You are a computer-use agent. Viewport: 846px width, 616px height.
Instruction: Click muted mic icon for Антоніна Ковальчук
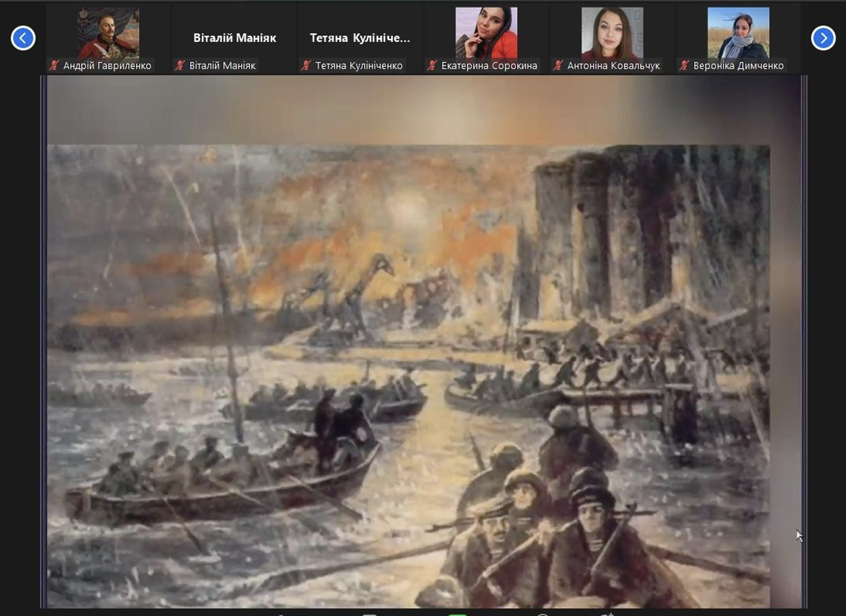pyautogui.click(x=558, y=65)
